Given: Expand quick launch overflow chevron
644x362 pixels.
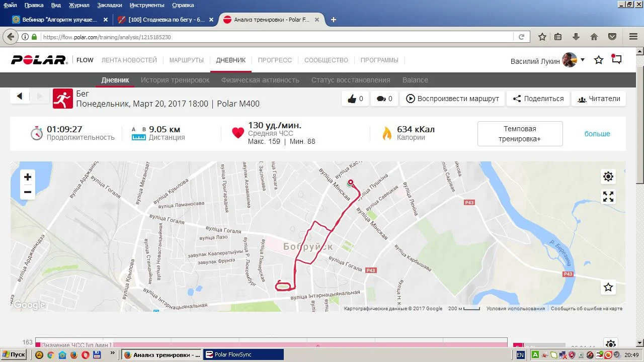Looking at the screenshot, I should point(113,353).
